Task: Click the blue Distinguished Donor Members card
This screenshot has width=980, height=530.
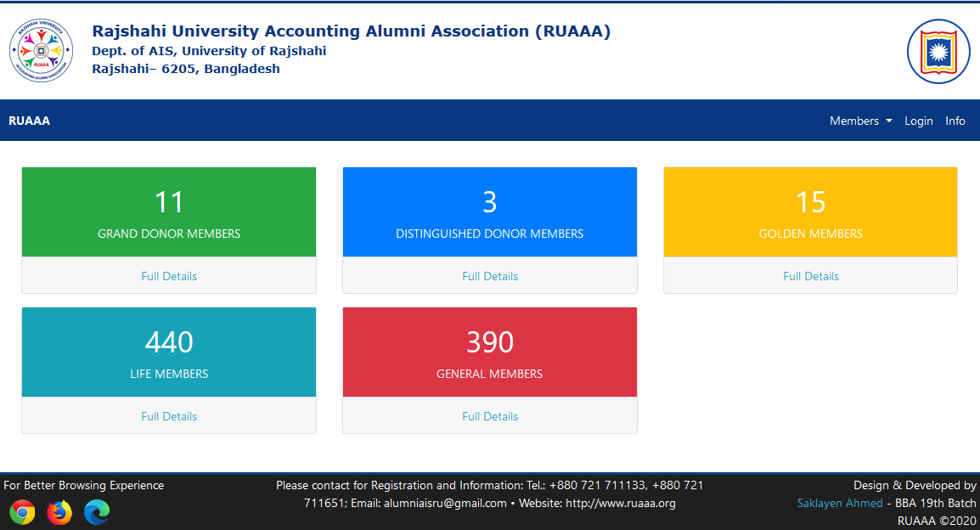Action: pyautogui.click(x=490, y=212)
